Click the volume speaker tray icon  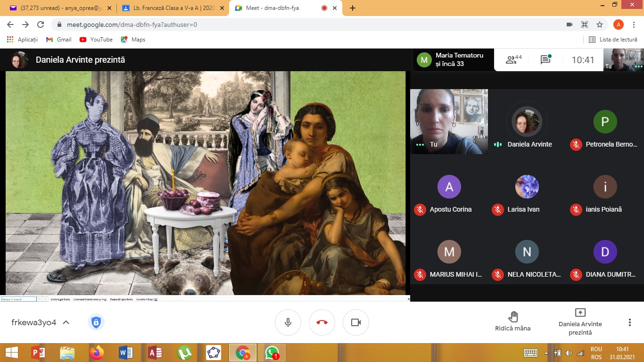[569, 353]
